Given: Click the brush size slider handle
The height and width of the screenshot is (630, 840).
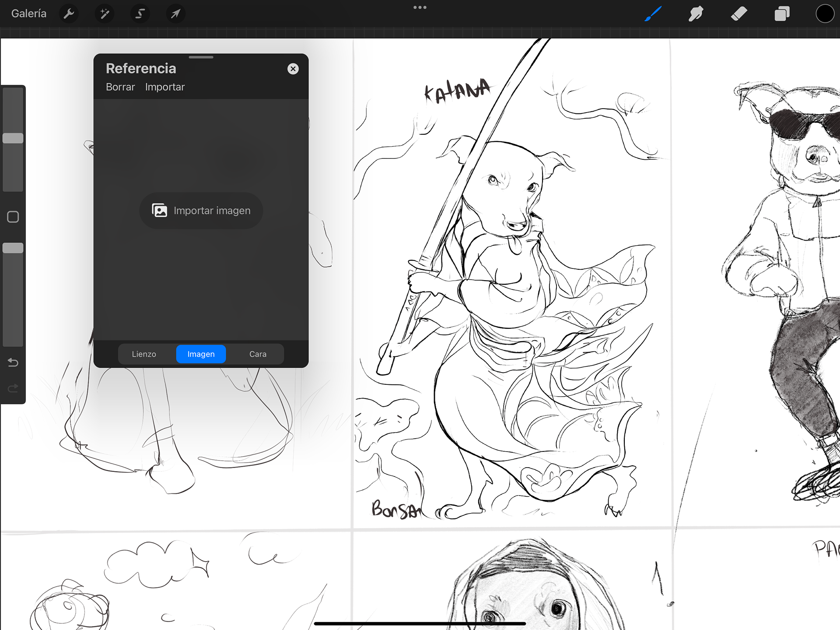Looking at the screenshot, I should (x=13, y=138).
